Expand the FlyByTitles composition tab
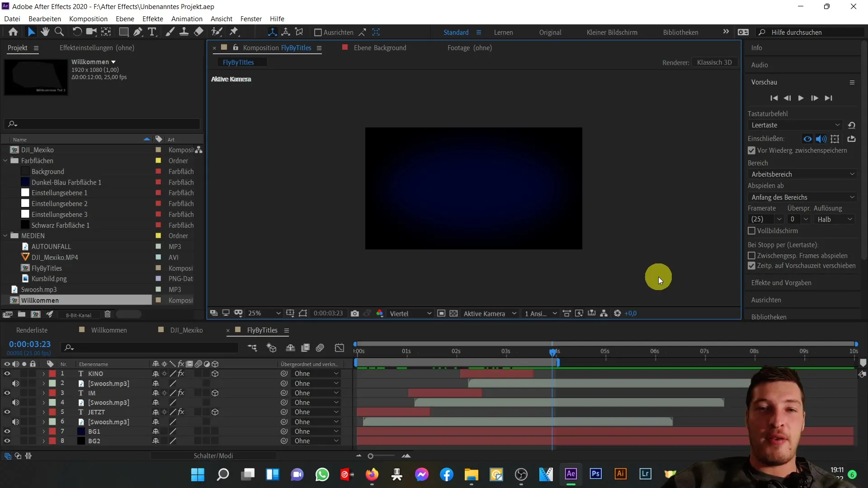This screenshot has height=488, width=868. (287, 329)
